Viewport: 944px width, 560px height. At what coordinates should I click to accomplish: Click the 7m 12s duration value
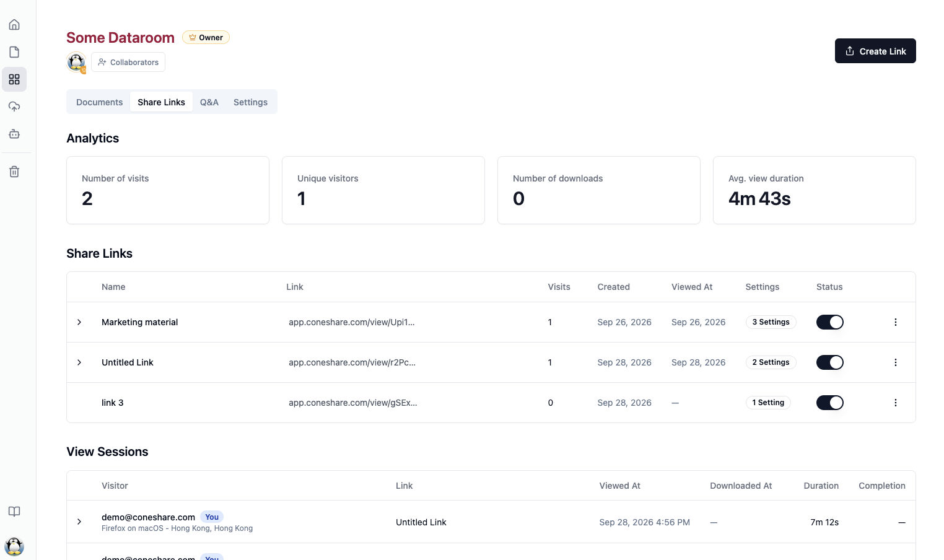click(x=824, y=522)
